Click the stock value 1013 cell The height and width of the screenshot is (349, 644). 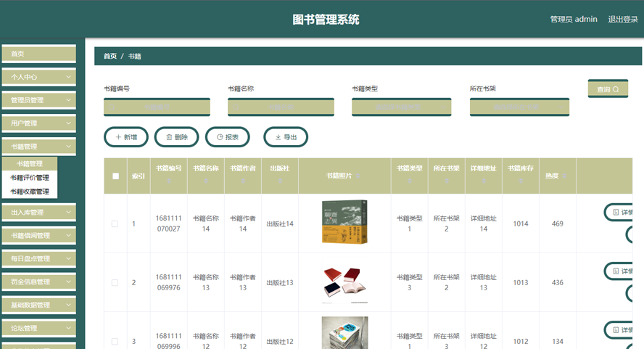click(x=521, y=282)
